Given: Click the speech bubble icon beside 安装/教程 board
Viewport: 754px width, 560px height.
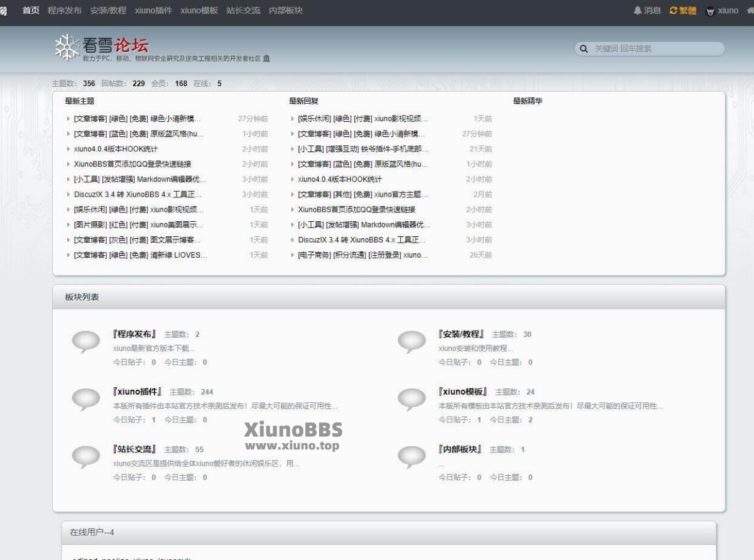Looking at the screenshot, I should point(412,342).
